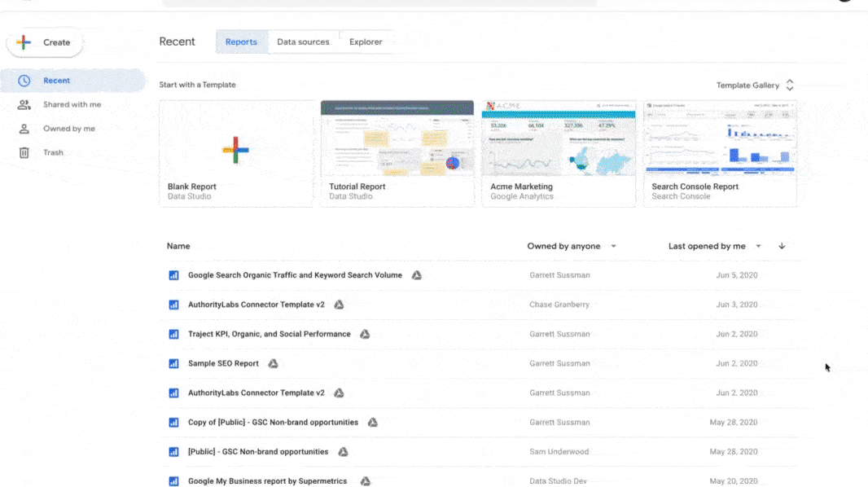
Task: Click the May 20, 2020 date cell
Action: [x=734, y=481]
